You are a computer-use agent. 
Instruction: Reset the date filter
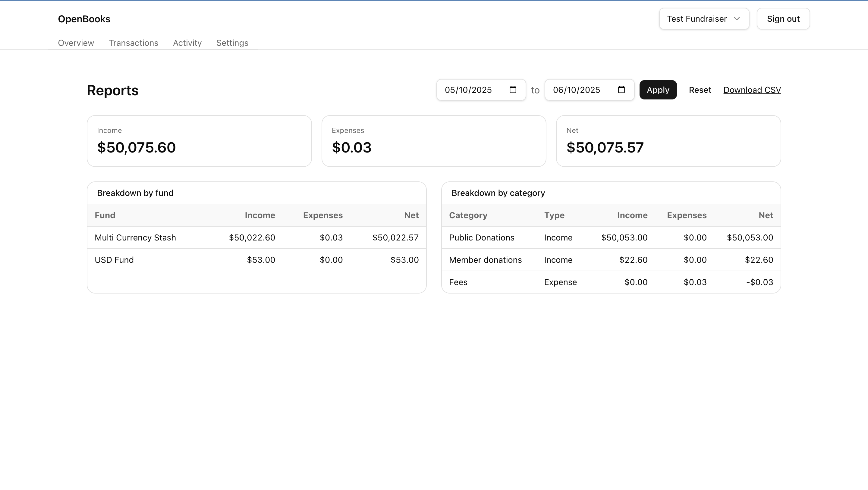[x=700, y=90]
